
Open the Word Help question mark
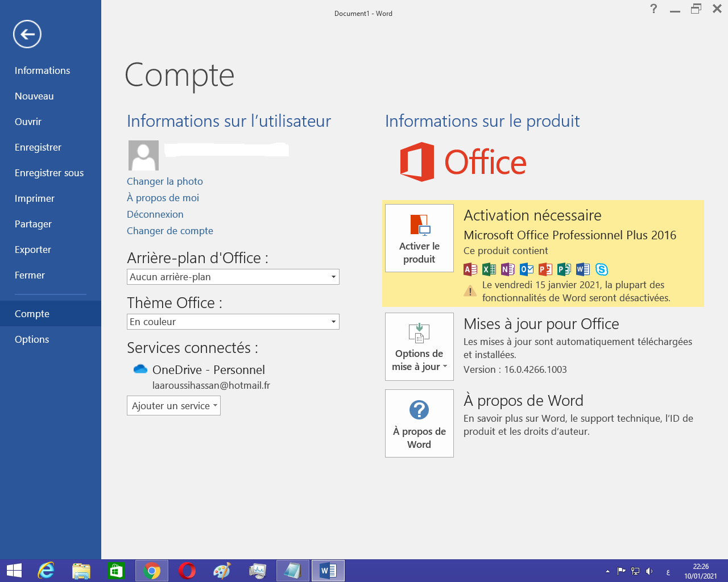pyautogui.click(x=653, y=9)
